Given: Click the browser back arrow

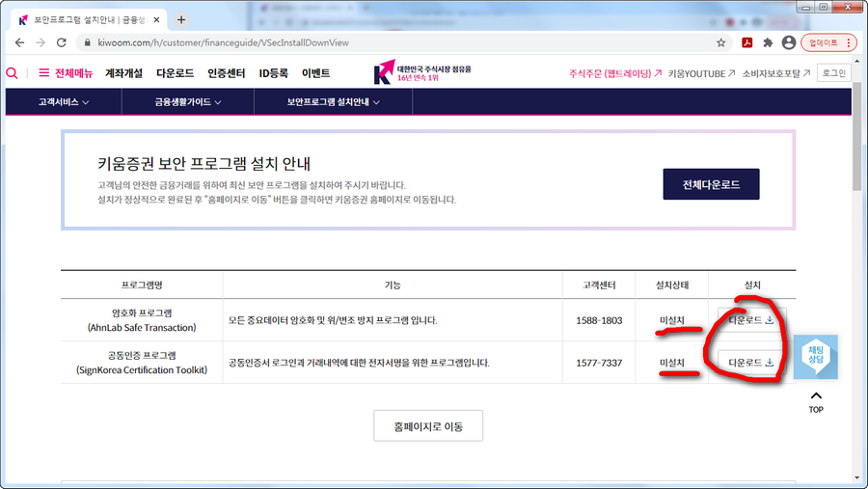Looking at the screenshot, I should point(19,42).
